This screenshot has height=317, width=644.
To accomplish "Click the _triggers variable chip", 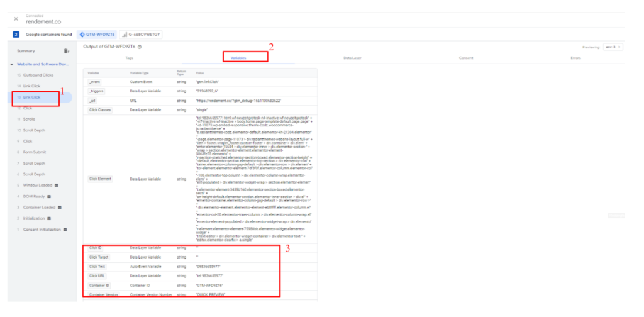I will (x=96, y=91).
